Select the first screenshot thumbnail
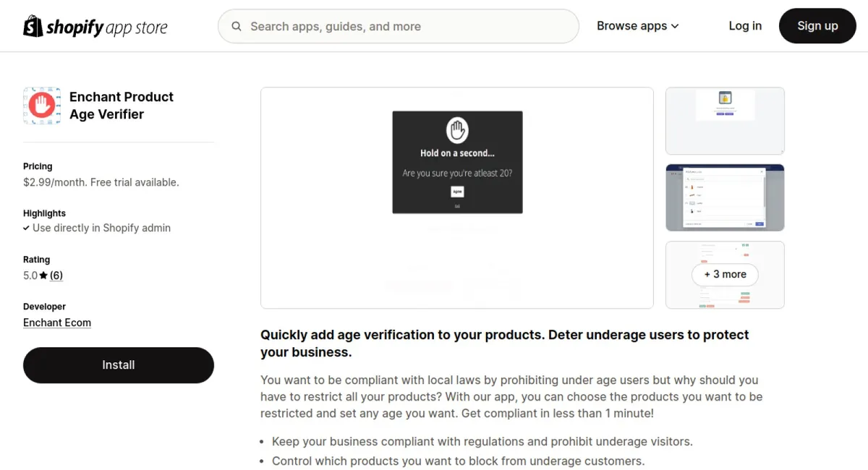Image resolution: width=868 pixels, height=470 pixels. [x=725, y=121]
